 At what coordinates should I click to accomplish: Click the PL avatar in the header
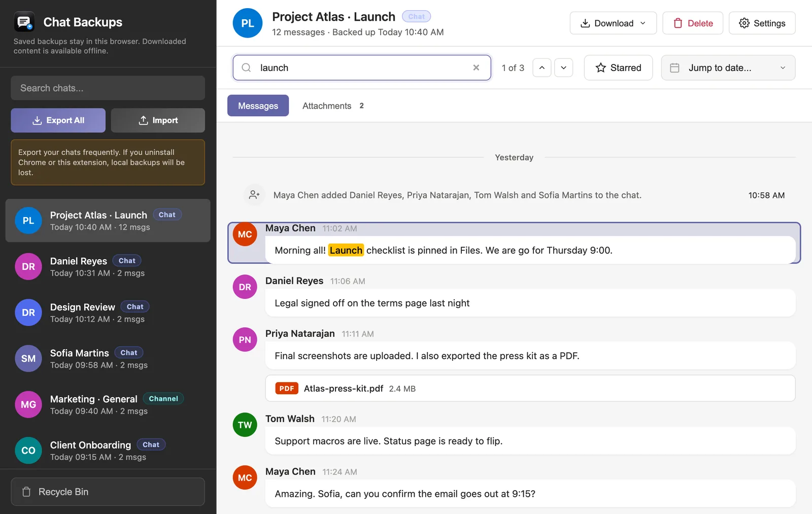(x=248, y=23)
